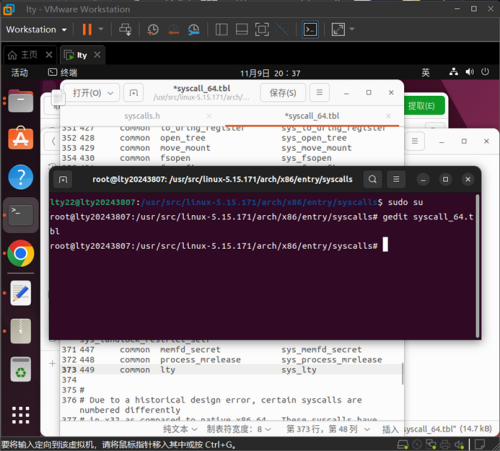Save the file with 保存(S)

coord(283,93)
